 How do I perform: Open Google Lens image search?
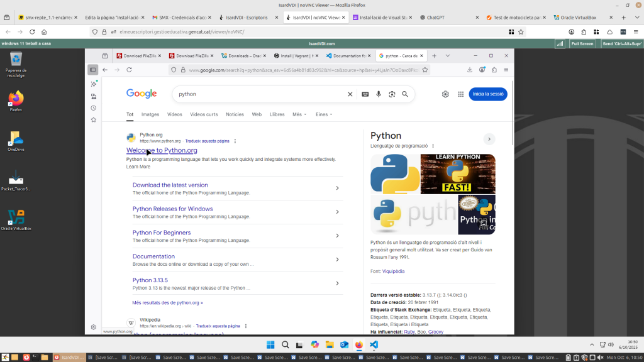click(392, 94)
